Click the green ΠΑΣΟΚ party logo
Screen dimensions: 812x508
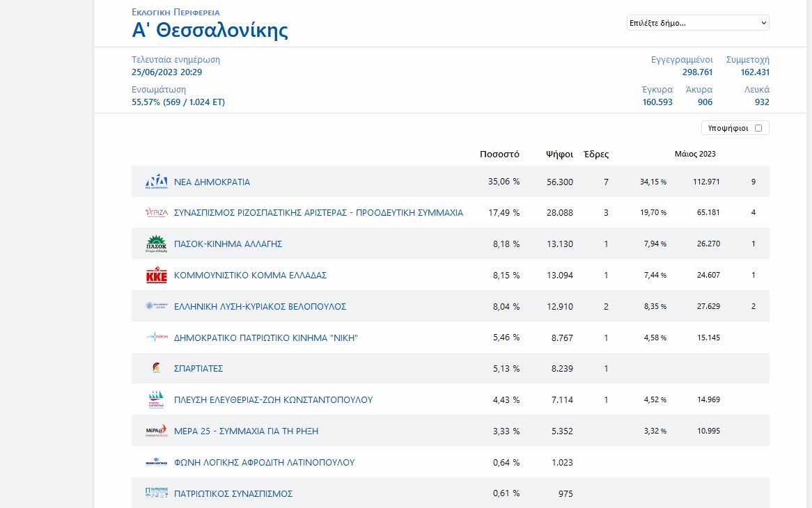tap(157, 244)
